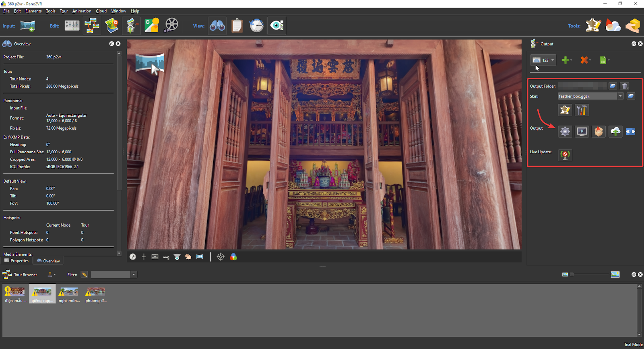Click the Input add panorama icon
The width and height of the screenshot is (644, 349).
(28, 26)
